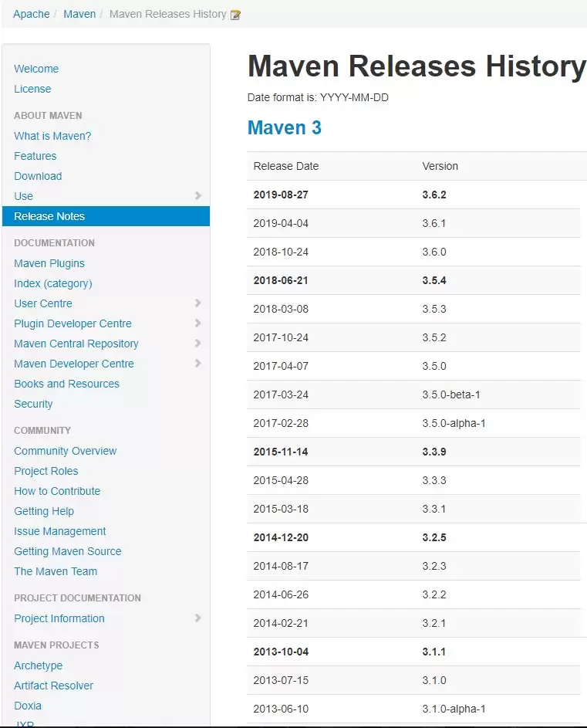Click release date 2018-10-24
The image size is (587, 728).
[281, 252]
